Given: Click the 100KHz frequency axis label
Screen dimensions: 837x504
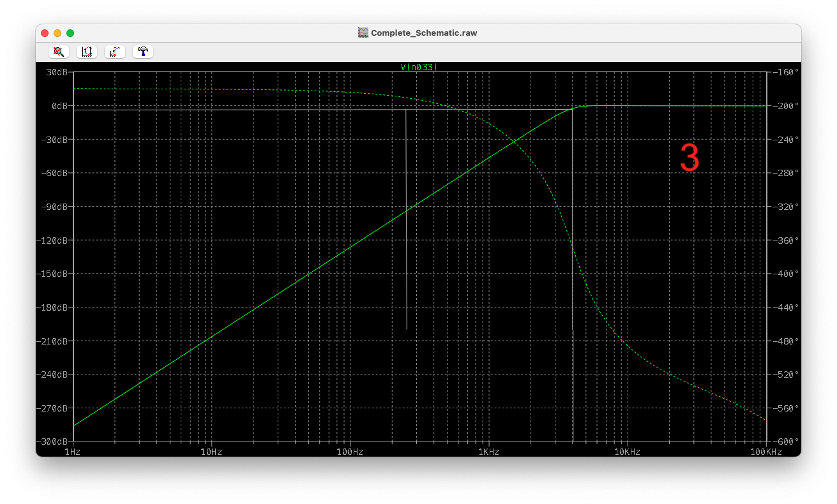Looking at the screenshot, I should click(766, 452).
